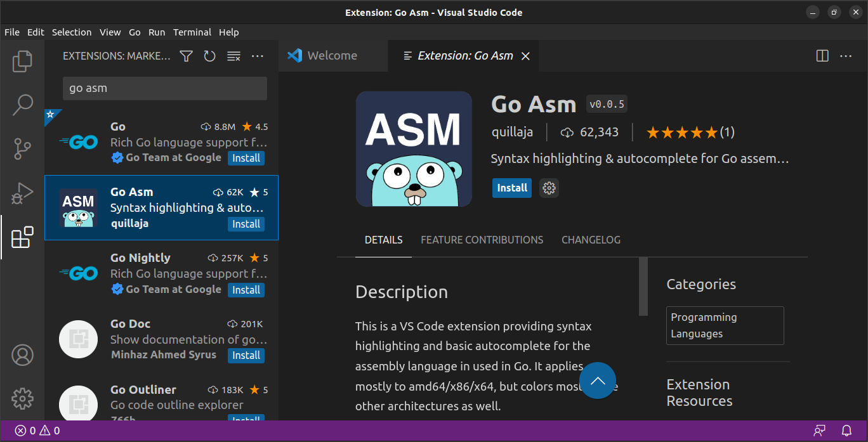
Task: Select the Go Nightly extension entry
Action: (x=161, y=273)
